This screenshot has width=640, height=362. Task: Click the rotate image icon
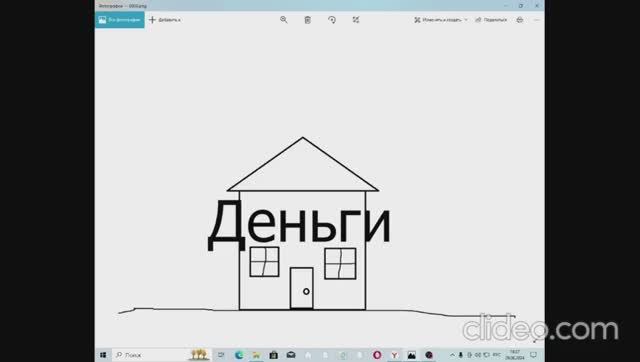click(332, 20)
